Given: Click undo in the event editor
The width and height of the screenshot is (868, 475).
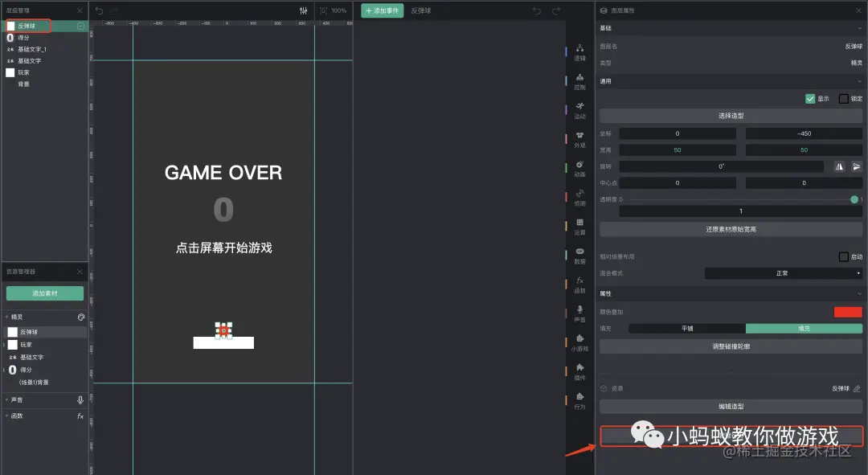Looking at the screenshot, I should tap(536, 10).
